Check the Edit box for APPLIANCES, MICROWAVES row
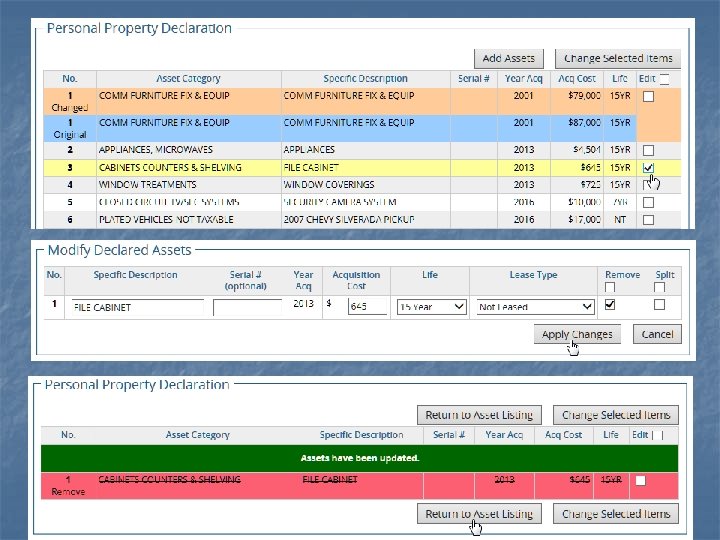The width and height of the screenshot is (720, 540). click(x=648, y=150)
